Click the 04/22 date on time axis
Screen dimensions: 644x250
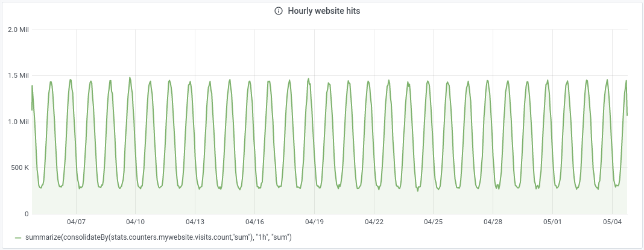click(x=374, y=222)
